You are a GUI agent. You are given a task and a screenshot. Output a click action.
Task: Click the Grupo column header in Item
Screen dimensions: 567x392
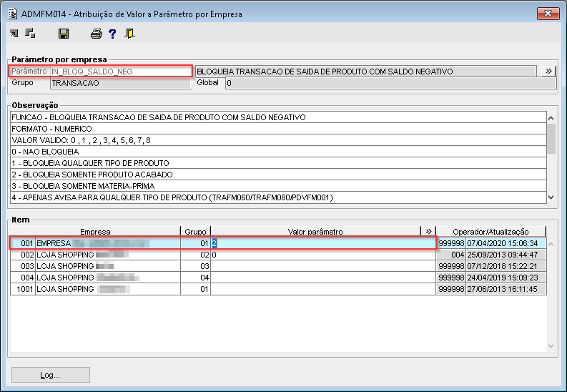coord(195,232)
